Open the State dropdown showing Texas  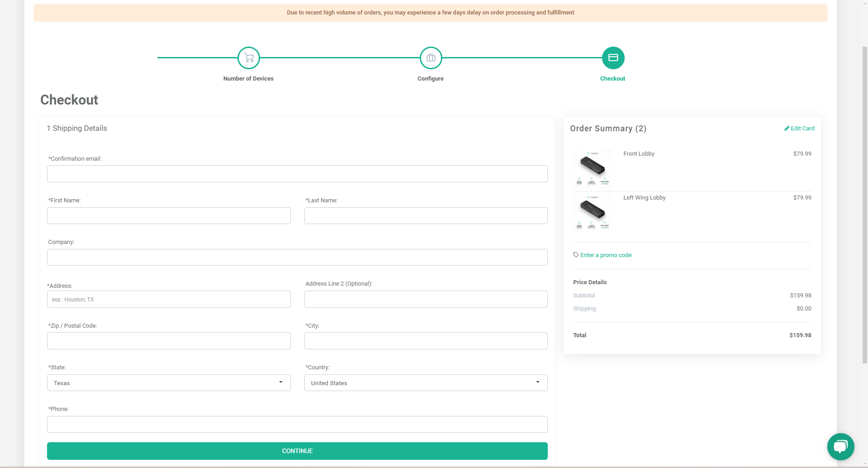169,382
